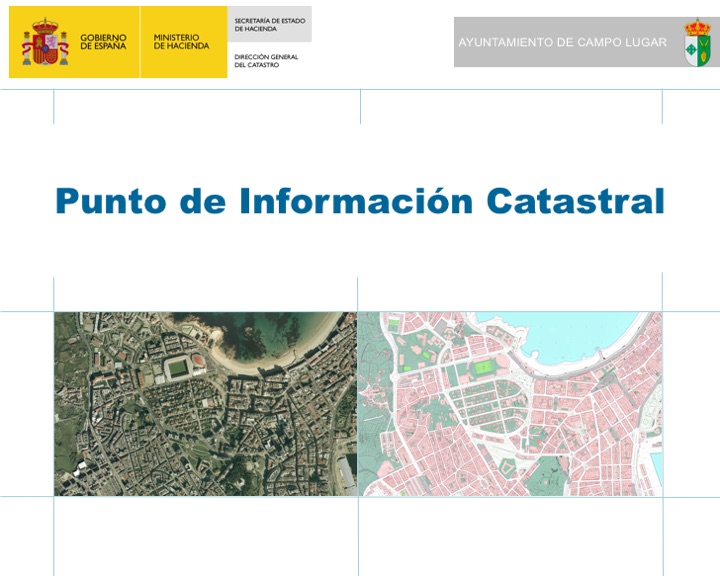
Task: Select the Ministerio de Hacienda label
Action: pos(181,41)
